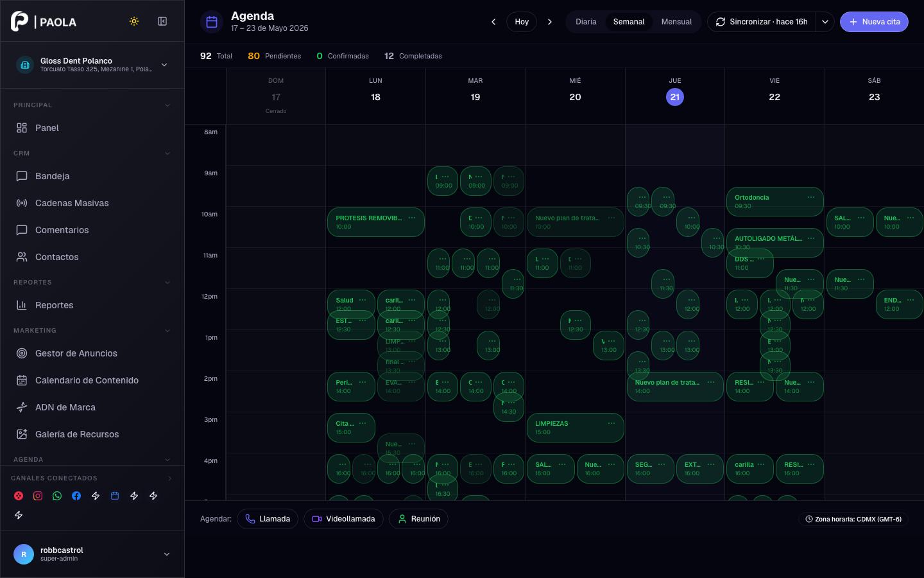Go to previous week arrow
The image size is (924, 578).
493,22
